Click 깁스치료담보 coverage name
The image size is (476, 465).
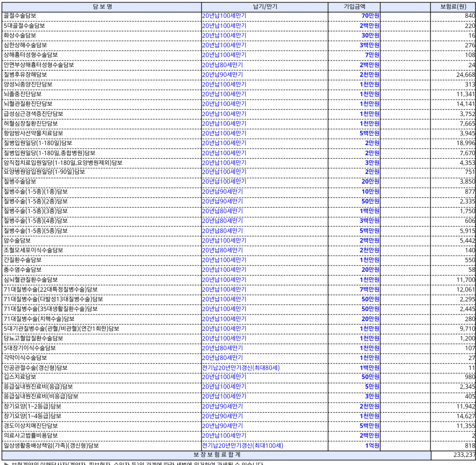20,377
